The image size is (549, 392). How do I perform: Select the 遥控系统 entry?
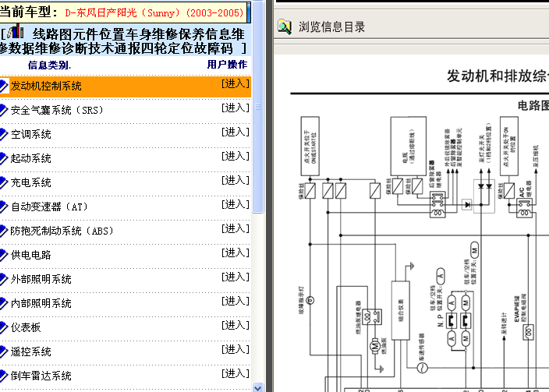pos(31,351)
